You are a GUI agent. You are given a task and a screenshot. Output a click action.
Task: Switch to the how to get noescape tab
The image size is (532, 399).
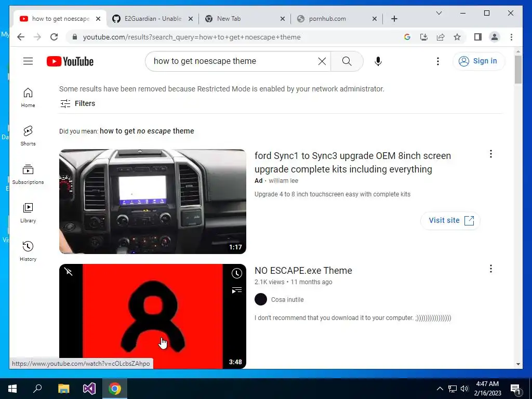point(60,19)
